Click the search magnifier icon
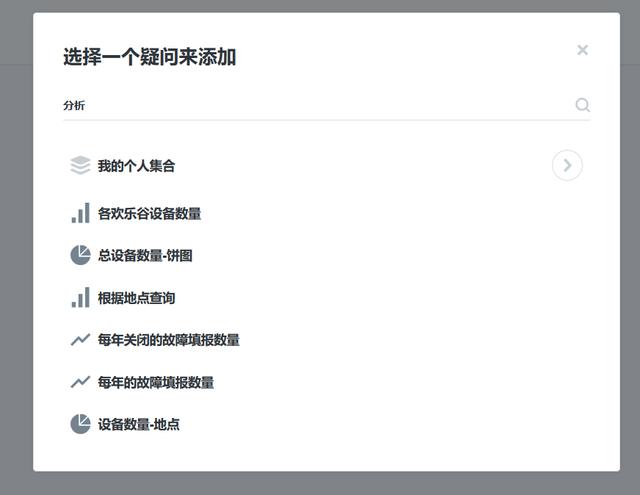Viewport: 640px width, 495px height. (x=582, y=105)
